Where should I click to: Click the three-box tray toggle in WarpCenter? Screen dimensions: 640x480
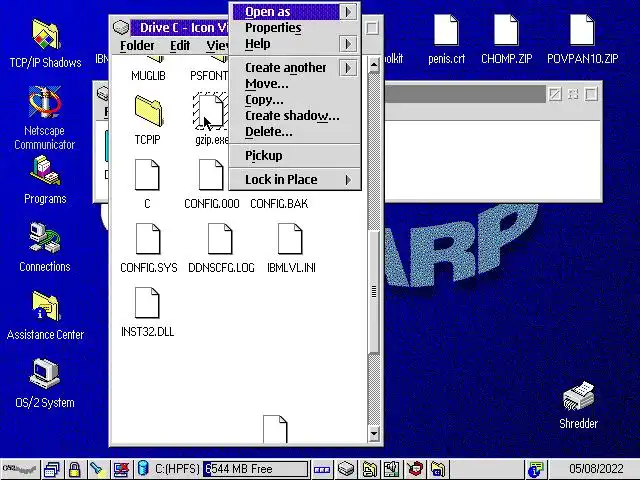[322, 470]
